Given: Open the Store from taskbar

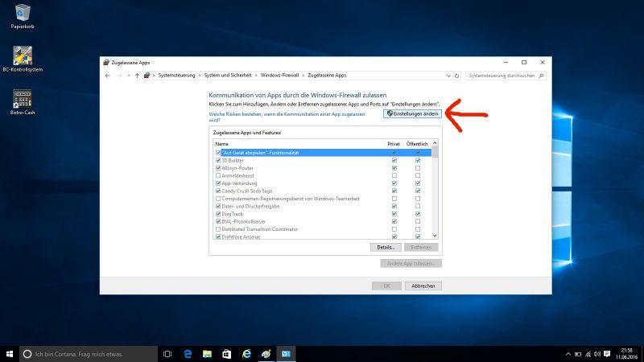Looking at the screenshot, I should [x=227, y=354].
